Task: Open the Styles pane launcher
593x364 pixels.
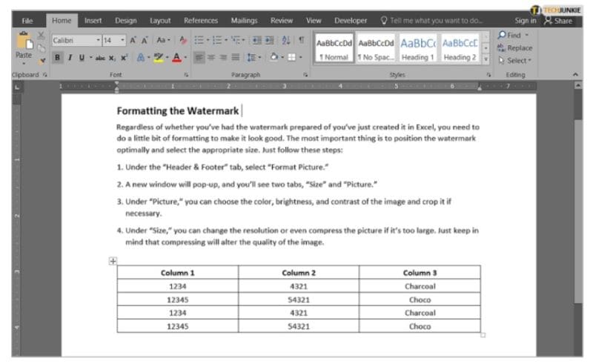Action: coord(488,75)
